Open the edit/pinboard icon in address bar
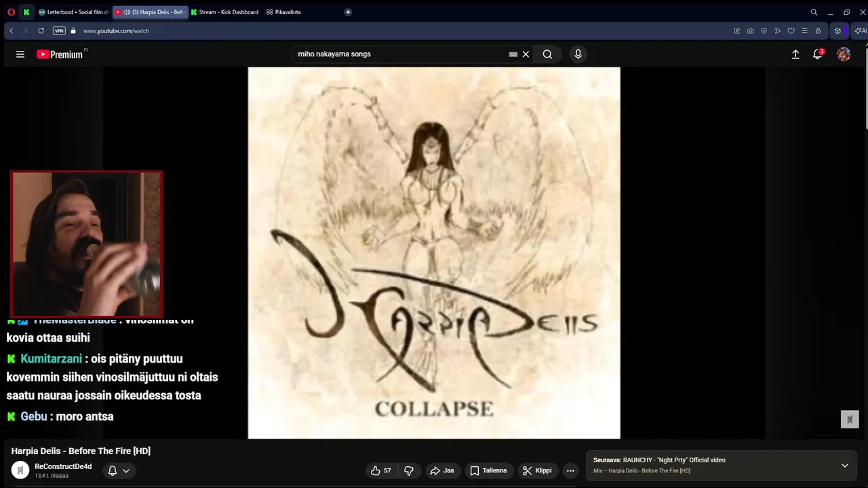This screenshot has width=868, height=488. (x=736, y=30)
